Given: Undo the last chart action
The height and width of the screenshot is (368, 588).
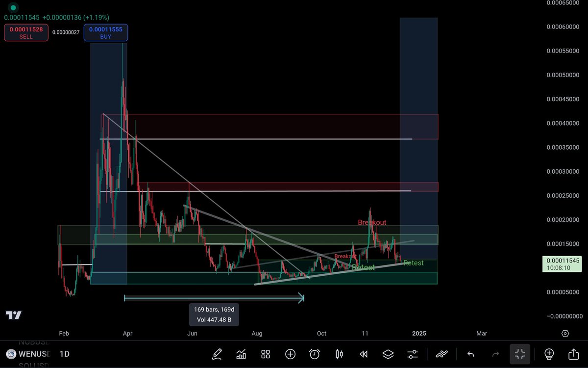Looking at the screenshot, I should point(471,354).
